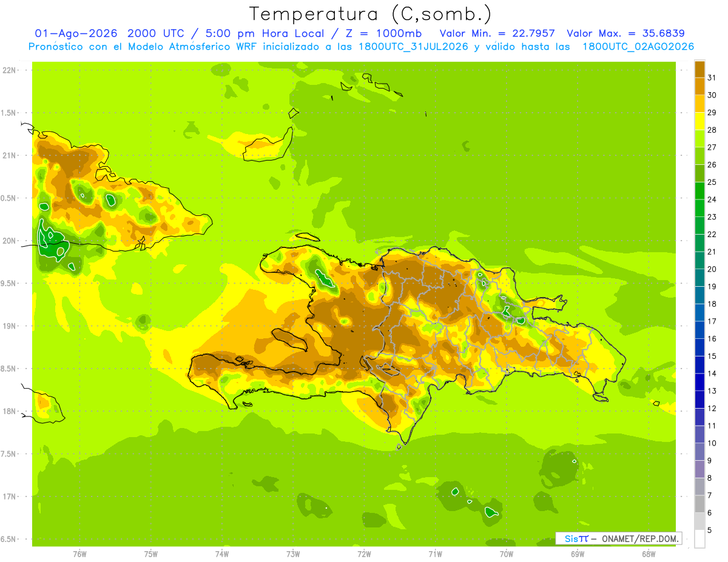Pick the dark blue legend swatch between 13 and 14

pyautogui.click(x=699, y=383)
